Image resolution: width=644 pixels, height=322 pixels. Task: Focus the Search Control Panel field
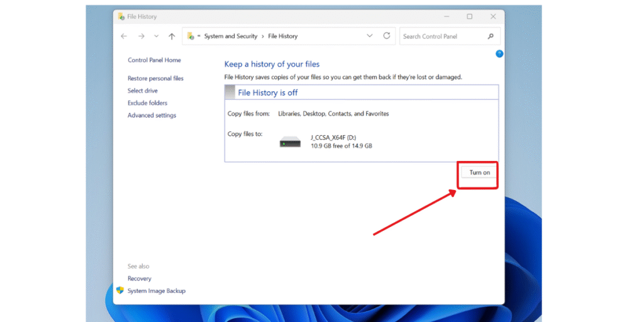450,36
